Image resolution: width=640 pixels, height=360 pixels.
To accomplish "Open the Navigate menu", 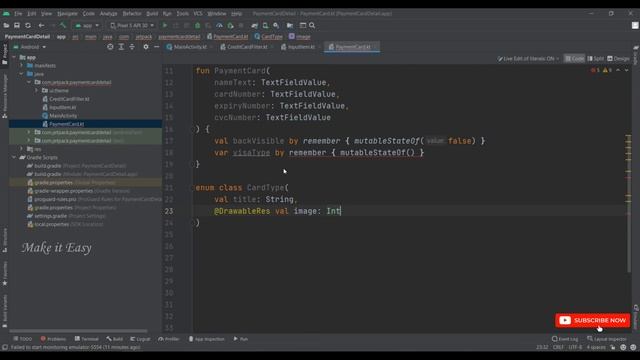I will 67,13.
